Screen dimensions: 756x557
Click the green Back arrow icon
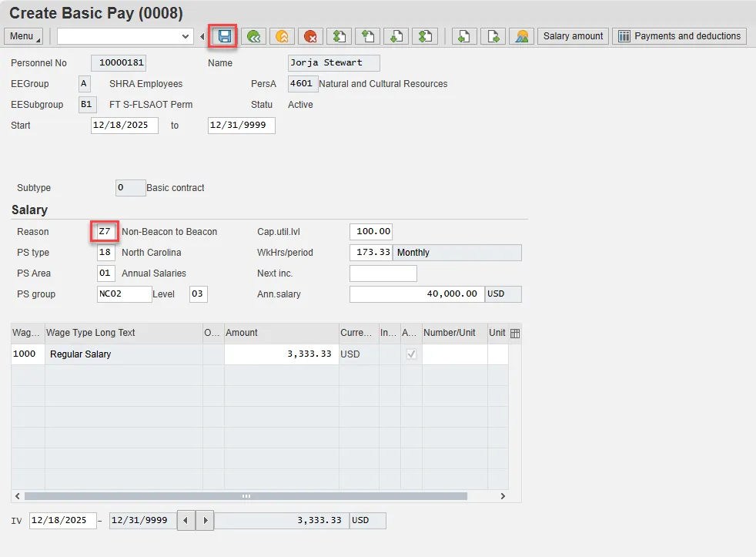253,36
